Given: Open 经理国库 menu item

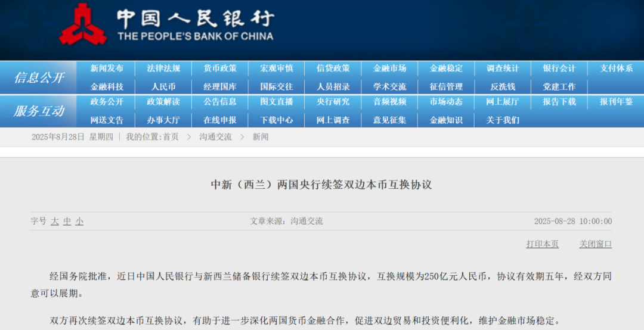Looking at the screenshot, I should [220, 86].
